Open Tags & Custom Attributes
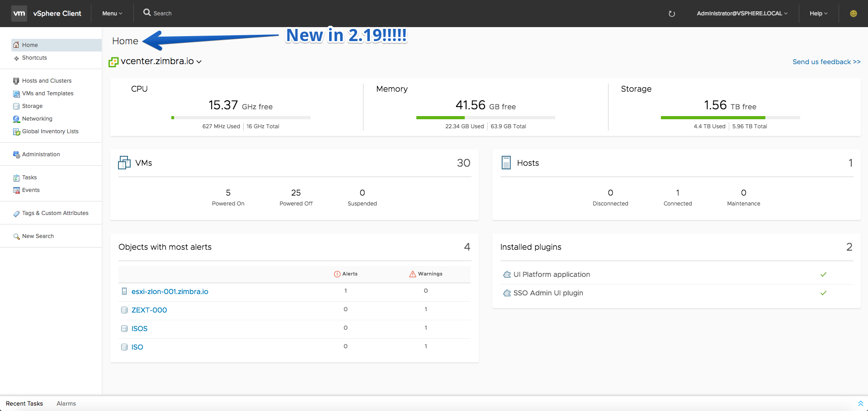Viewport: 868px width, 411px height. pos(55,213)
